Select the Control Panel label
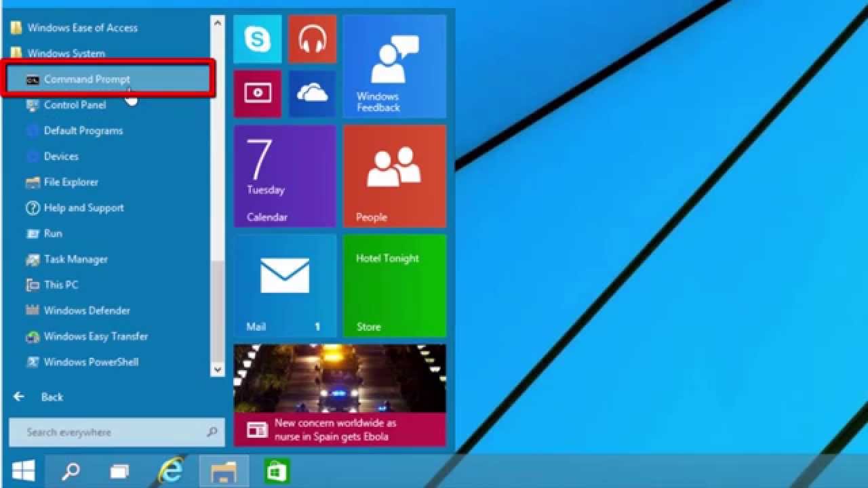Screen dimensions: 868x488 (75, 105)
